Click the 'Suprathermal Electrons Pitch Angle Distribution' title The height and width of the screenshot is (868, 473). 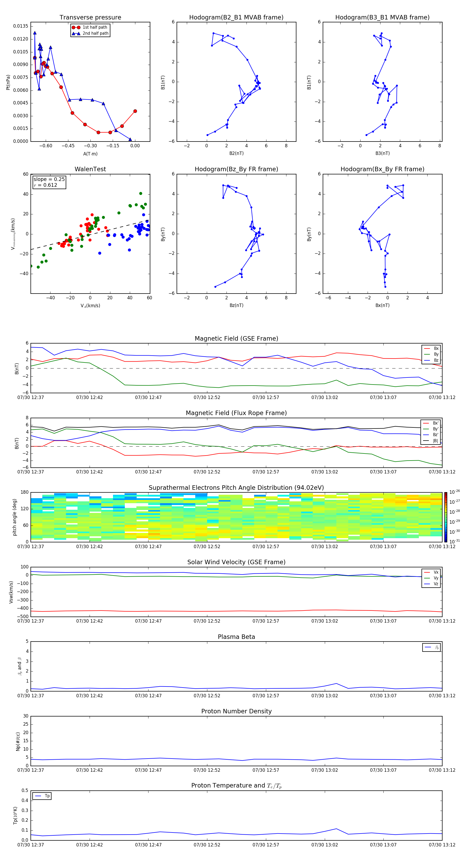click(x=236, y=488)
